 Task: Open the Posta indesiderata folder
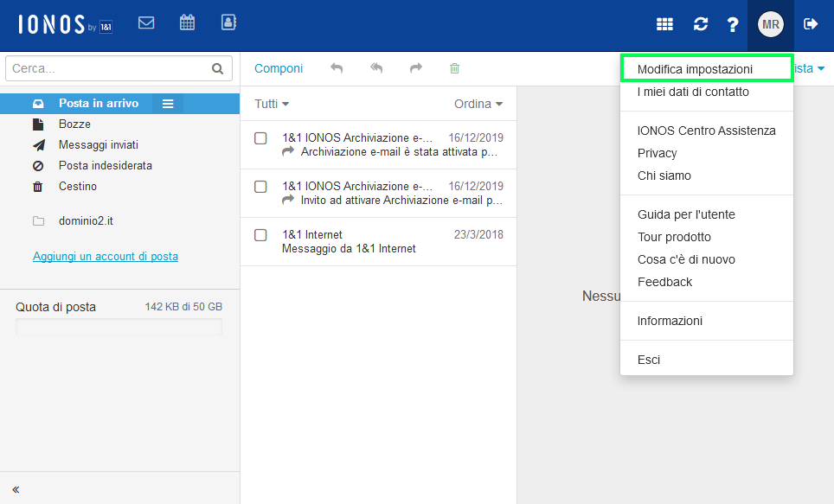pyautogui.click(x=119, y=165)
